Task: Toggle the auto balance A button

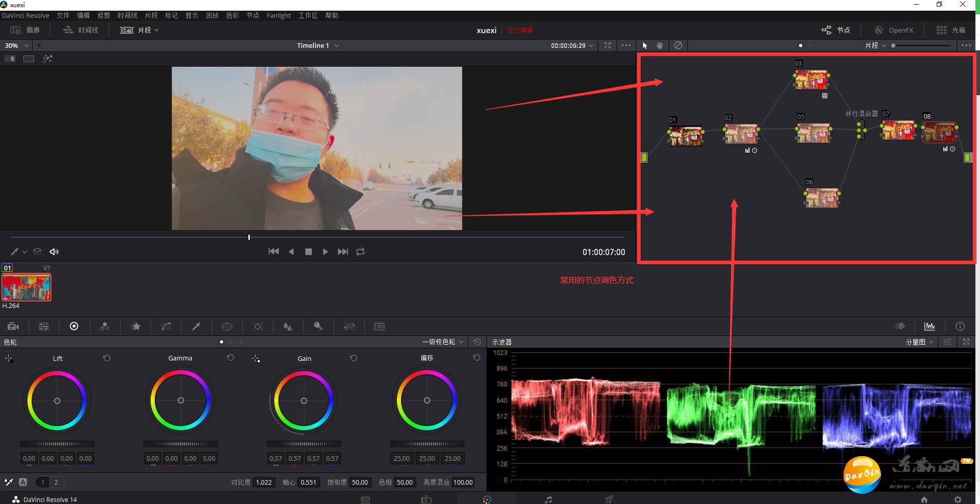Action: tap(23, 482)
